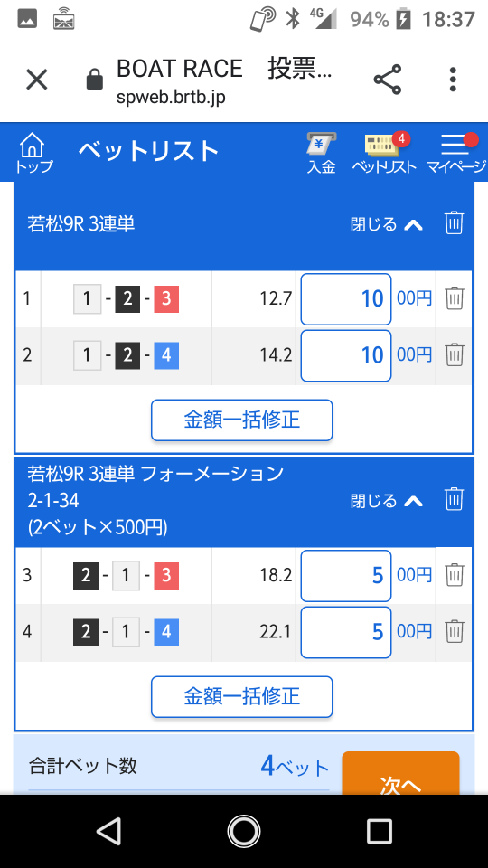The width and height of the screenshot is (488, 868).
Task: Open the ベットリスト icon with badge
Action: pyautogui.click(x=384, y=154)
